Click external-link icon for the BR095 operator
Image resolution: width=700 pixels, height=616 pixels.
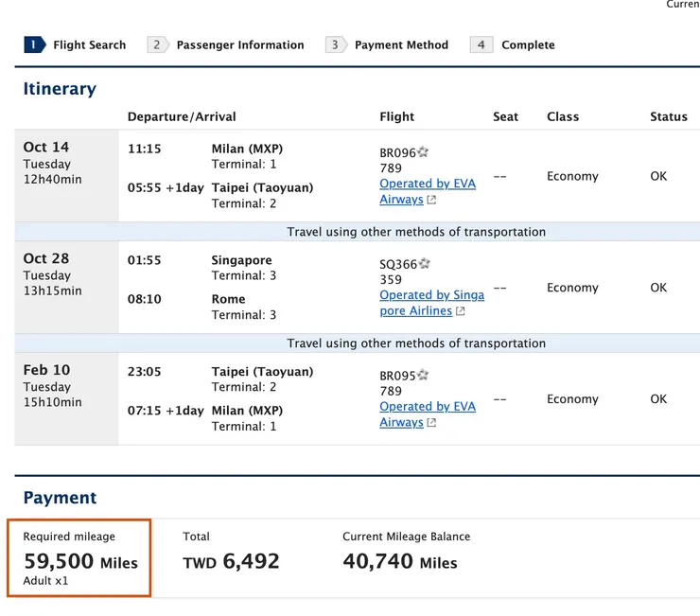pos(432,423)
